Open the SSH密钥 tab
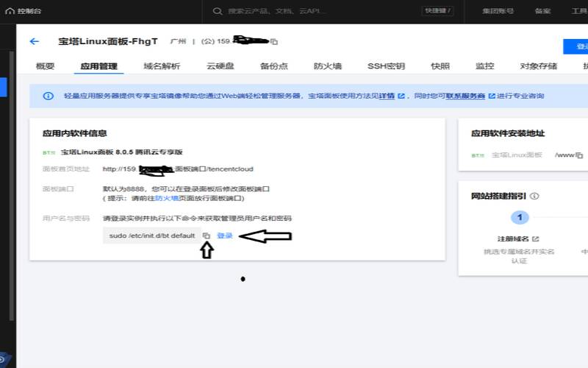The image size is (588, 368). [386, 66]
